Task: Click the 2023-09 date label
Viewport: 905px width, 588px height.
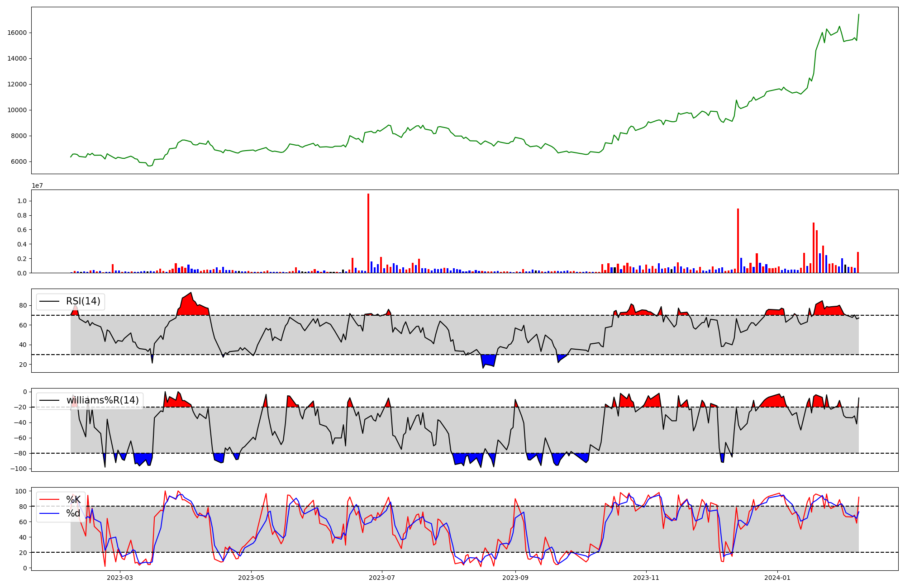Action: pos(515,578)
